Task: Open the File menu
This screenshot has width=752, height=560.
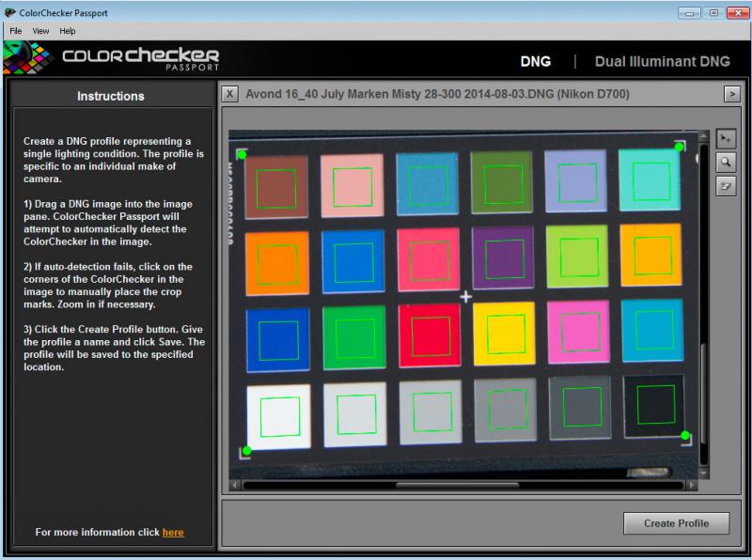Action: (16, 31)
